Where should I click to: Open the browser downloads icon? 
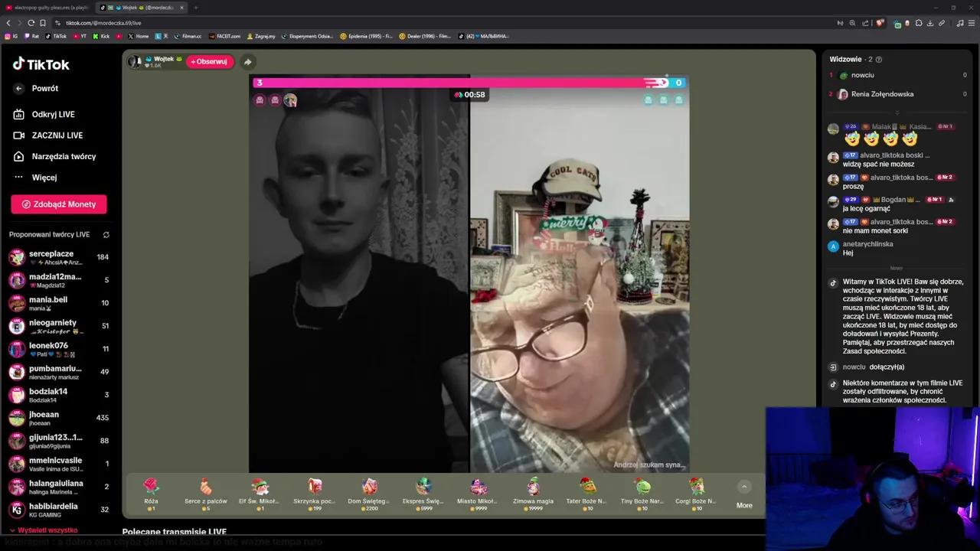[929, 23]
